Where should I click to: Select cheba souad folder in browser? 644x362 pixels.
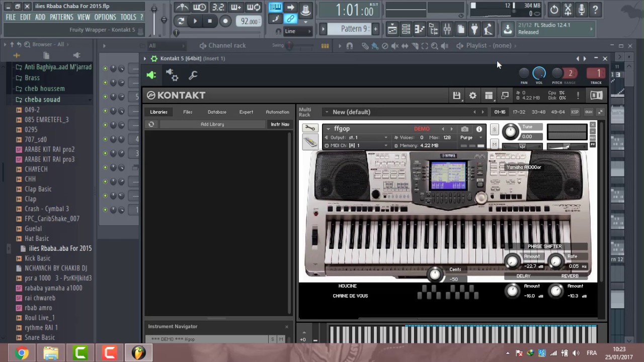(x=42, y=100)
